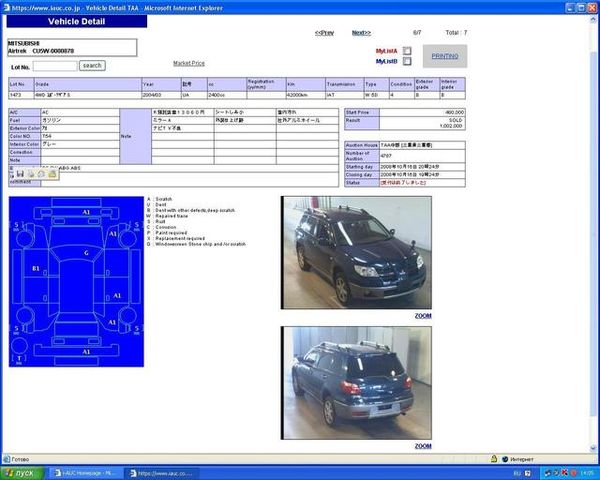Switch to i-AUC Homepage taskbar window

[x=85, y=473]
